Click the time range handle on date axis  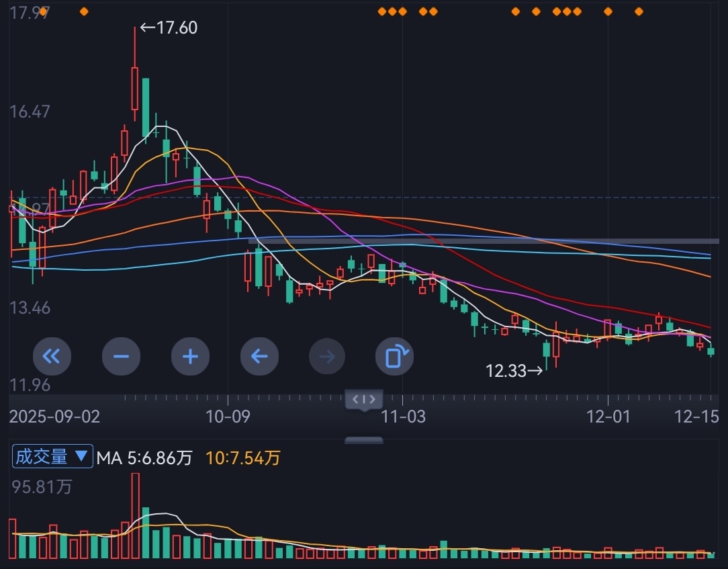click(364, 400)
